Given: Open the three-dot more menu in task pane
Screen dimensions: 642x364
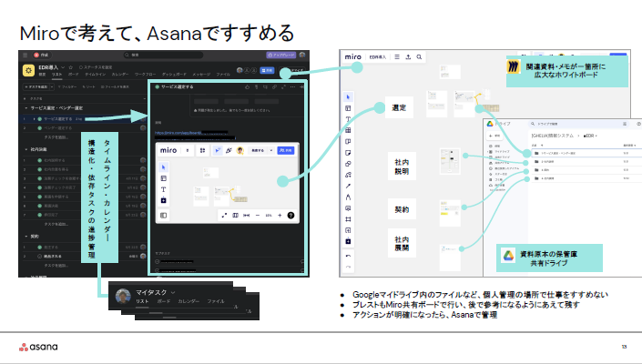Looking at the screenshot, I should point(292,86).
